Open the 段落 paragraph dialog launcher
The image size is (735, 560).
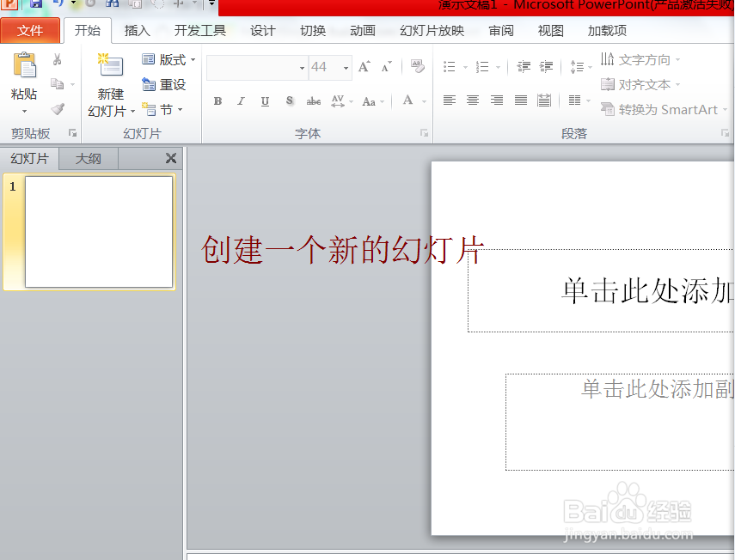tap(726, 133)
